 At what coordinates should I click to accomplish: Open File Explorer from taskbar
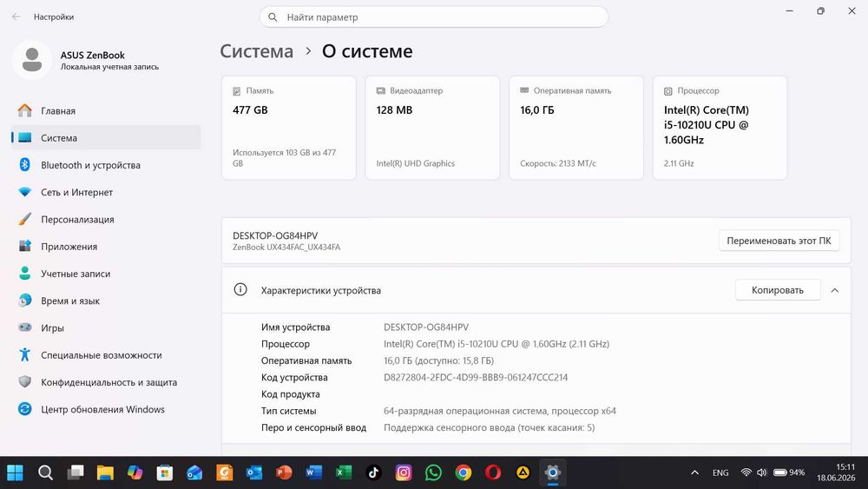105,472
